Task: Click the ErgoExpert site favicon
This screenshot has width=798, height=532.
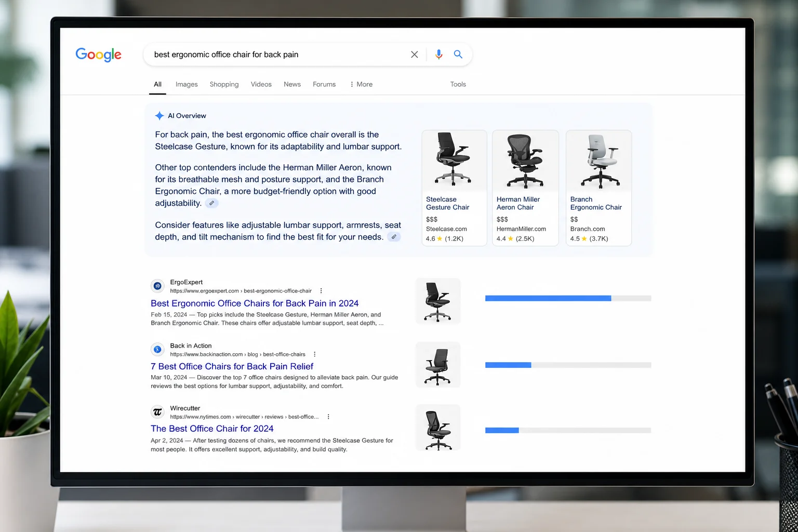Action: 157,286
